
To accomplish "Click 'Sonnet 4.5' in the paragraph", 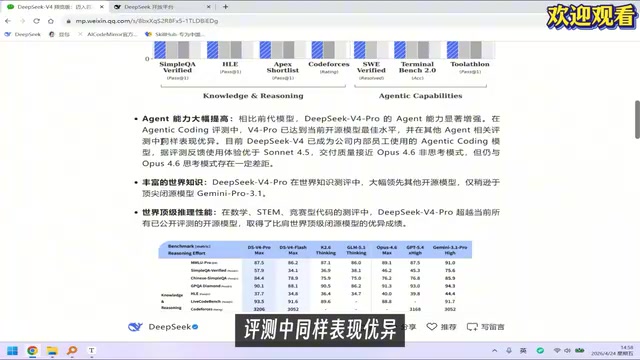I will (x=288, y=152).
